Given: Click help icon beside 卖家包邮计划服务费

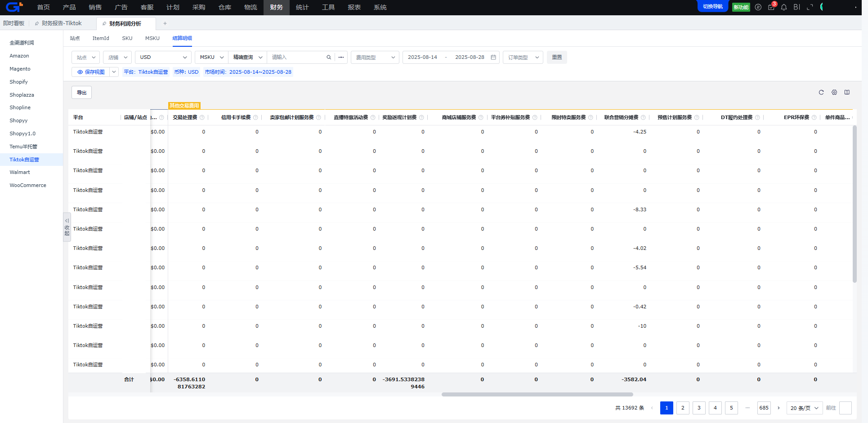Looking at the screenshot, I should (318, 117).
